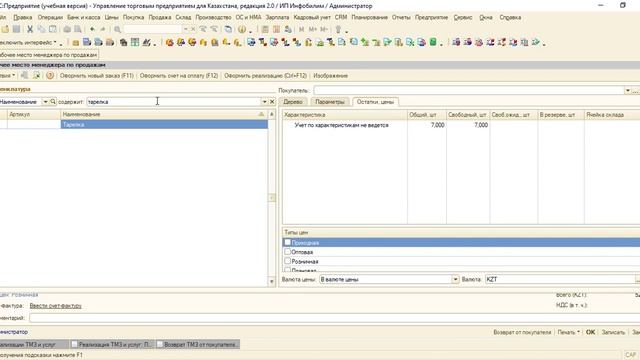The width and height of the screenshot is (640, 360).
Task: Click the Рабочее место менеджера по продажам panel button
Action: pyautogui.click(x=49, y=55)
